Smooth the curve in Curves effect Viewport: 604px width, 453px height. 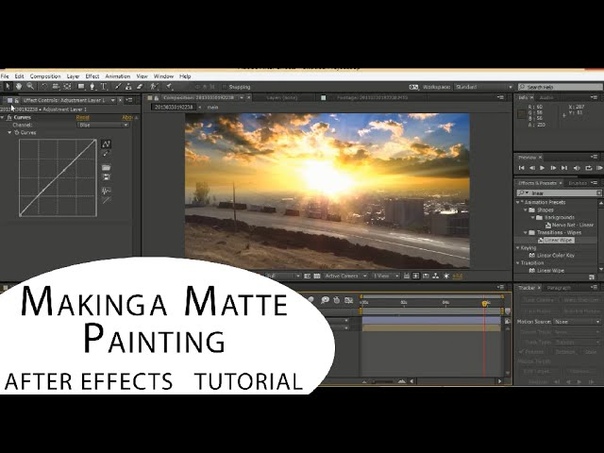coord(106,191)
